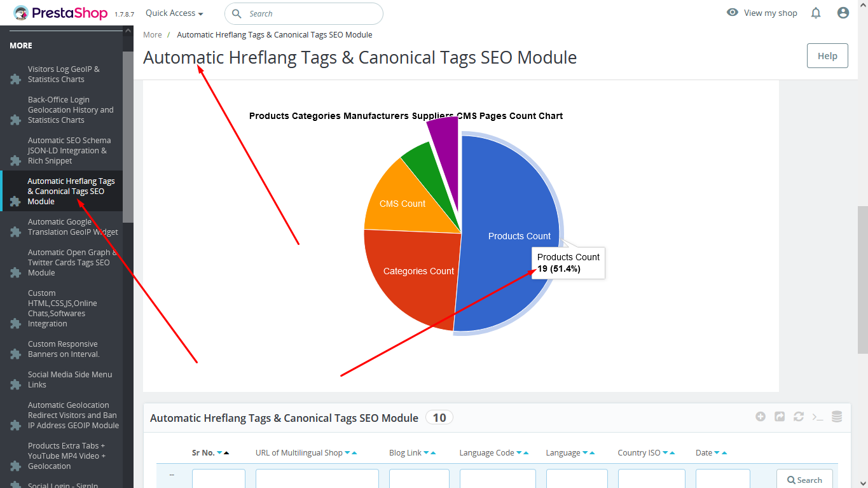868x488 pixels.
Task: Click the PrestaShop logo
Action: tap(60, 13)
